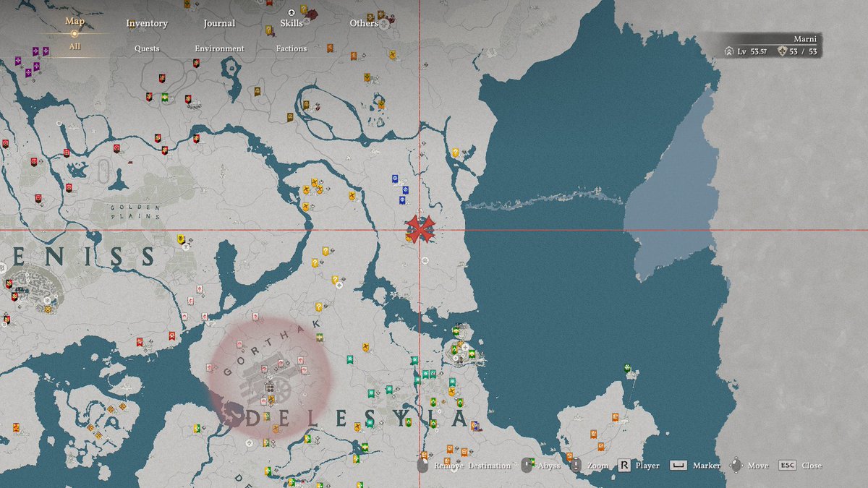Click the GOLDEN PLAINS map label
This screenshot has width=868, height=488.
pyautogui.click(x=134, y=211)
